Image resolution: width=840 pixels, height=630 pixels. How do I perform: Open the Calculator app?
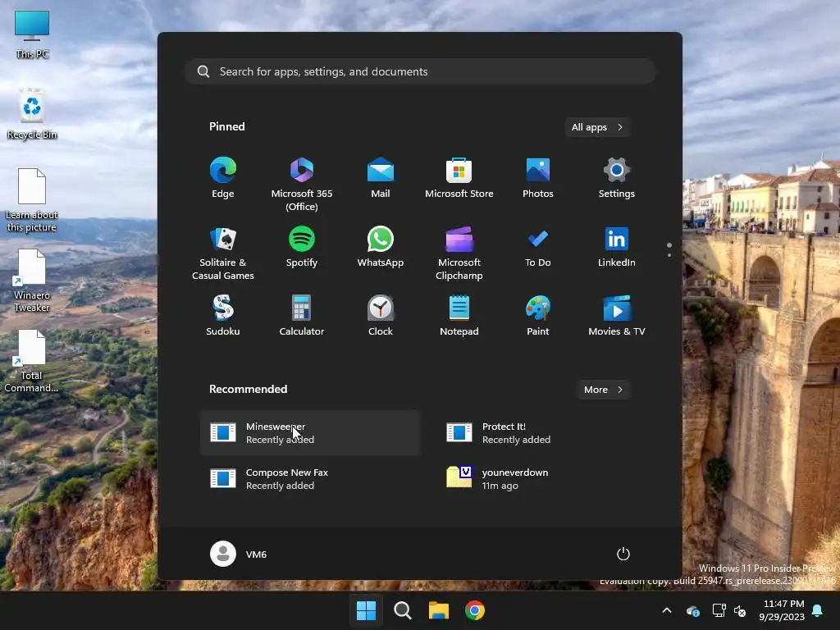click(x=302, y=315)
